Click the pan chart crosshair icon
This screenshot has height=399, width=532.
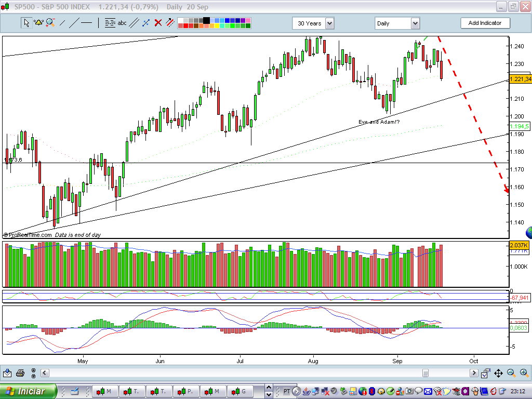pos(498,373)
